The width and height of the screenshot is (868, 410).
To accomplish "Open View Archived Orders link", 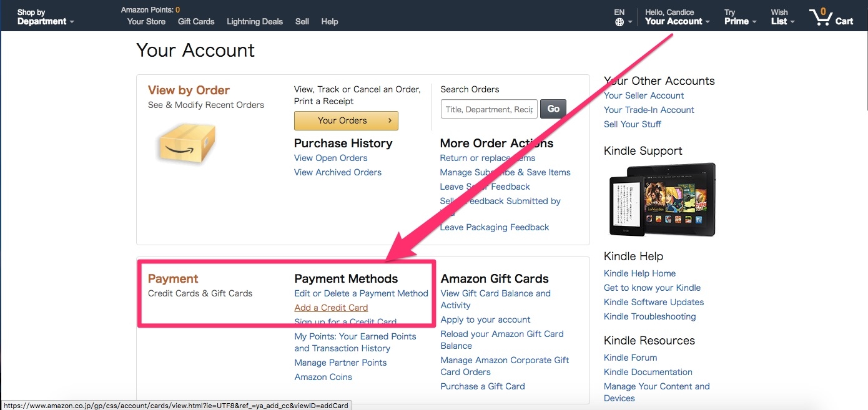I will [x=337, y=172].
